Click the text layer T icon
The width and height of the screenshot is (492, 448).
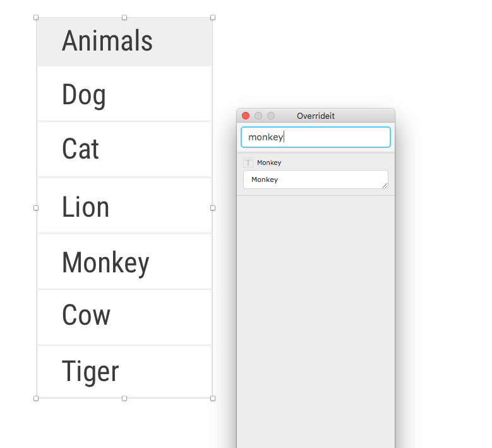(x=248, y=162)
